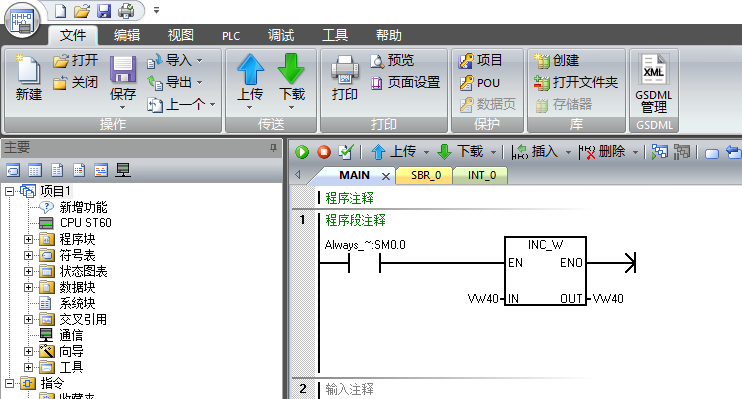
Task: Expand the 符号表 tree node
Action: [28, 256]
